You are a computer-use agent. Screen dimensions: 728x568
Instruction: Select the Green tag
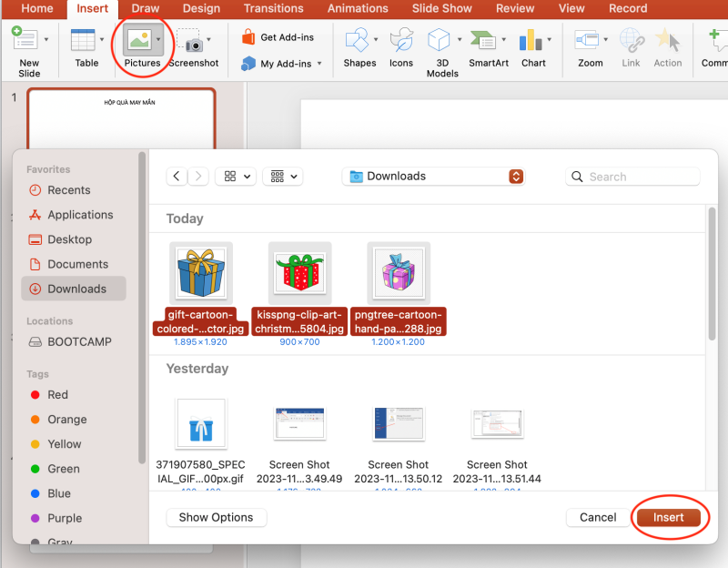pyautogui.click(x=74, y=469)
